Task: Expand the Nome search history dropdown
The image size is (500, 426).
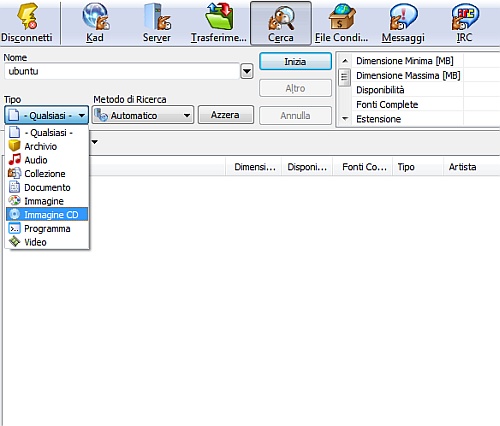Action: (x=247, y=71)
